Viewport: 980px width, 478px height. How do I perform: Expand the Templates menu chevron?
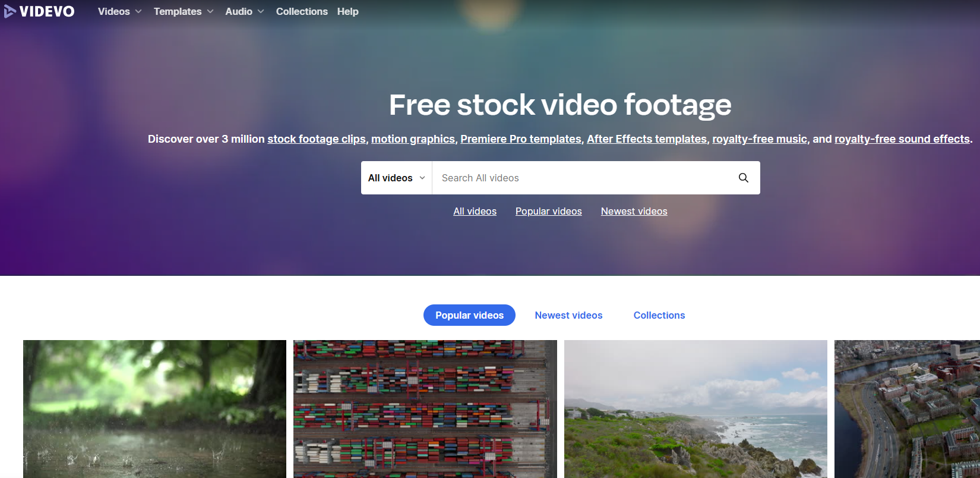[x=210, y=11]
